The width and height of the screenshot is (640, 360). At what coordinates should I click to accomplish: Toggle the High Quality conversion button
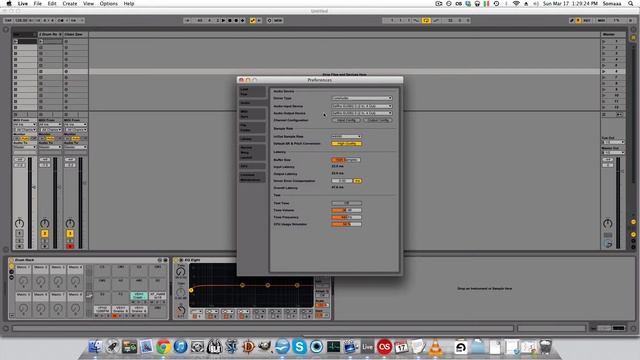coord(346,144)
